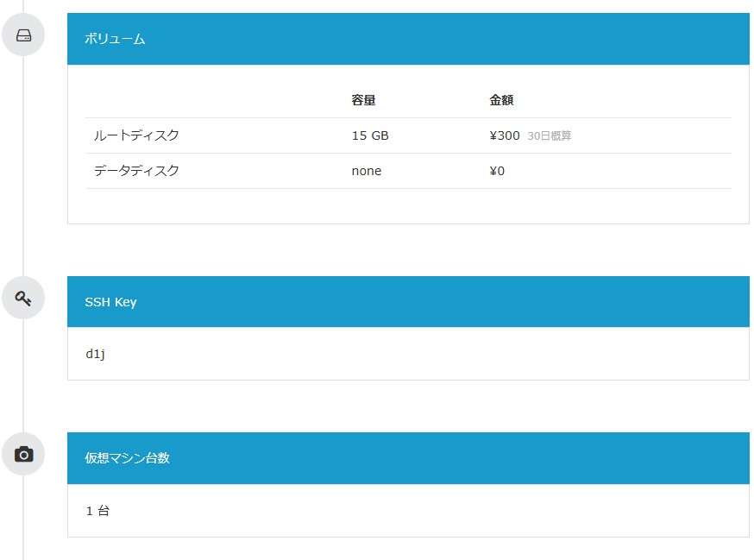754x560 pixels.
Task: Click the データディスク row label
Action: [x=136, y=171]
